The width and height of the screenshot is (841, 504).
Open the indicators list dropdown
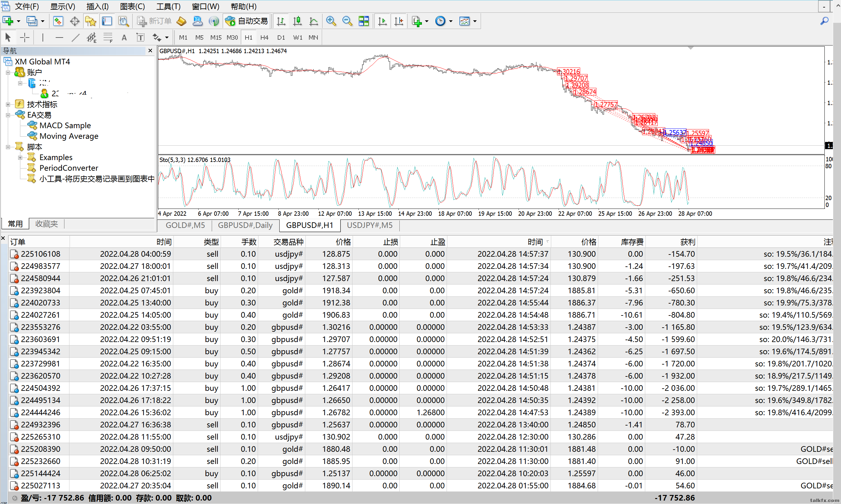(x=420, y=21)
